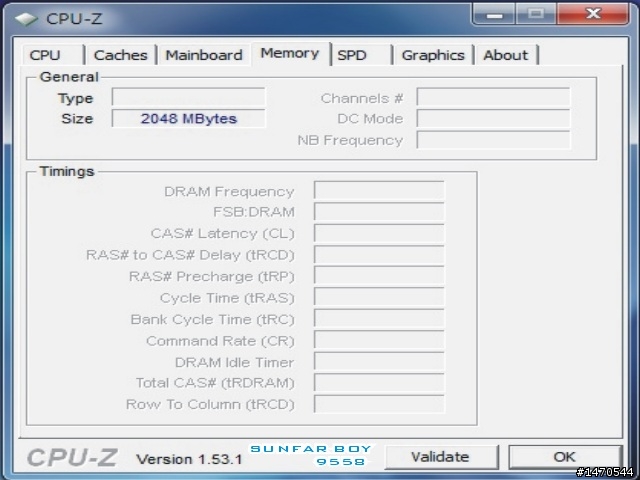The height and width of the screenshot is (480, 640).
Task: Click the Version 1.53.1 text
Action: pyautogui.click(x=189, y=459)
